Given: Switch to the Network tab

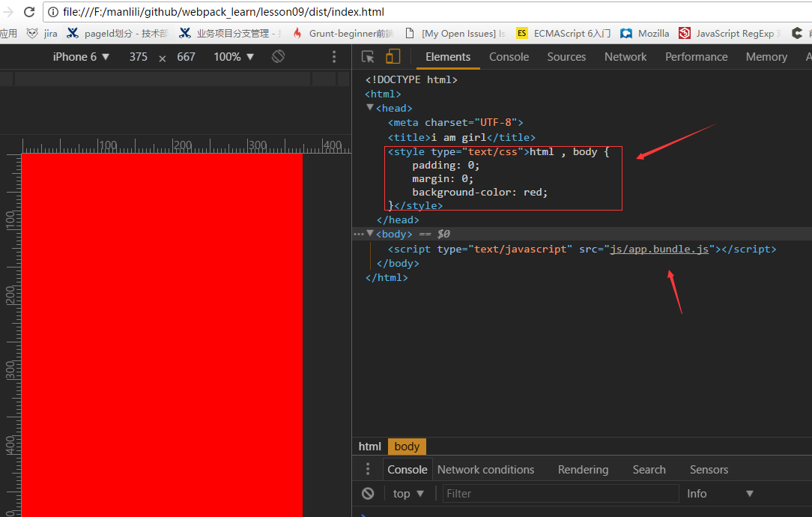Looking at the screenshot, I should (x=625, y=57).
